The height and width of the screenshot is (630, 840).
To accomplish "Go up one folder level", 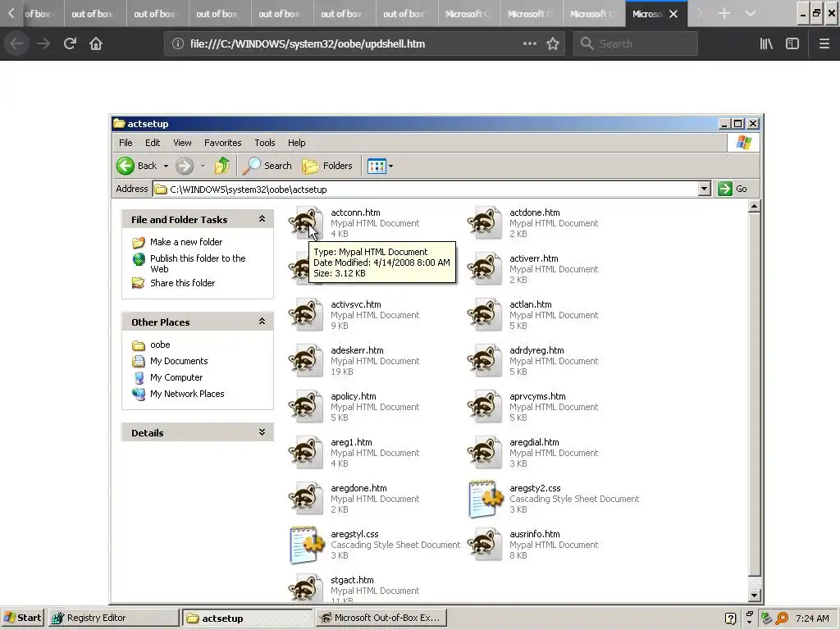I will pos(221,166).
